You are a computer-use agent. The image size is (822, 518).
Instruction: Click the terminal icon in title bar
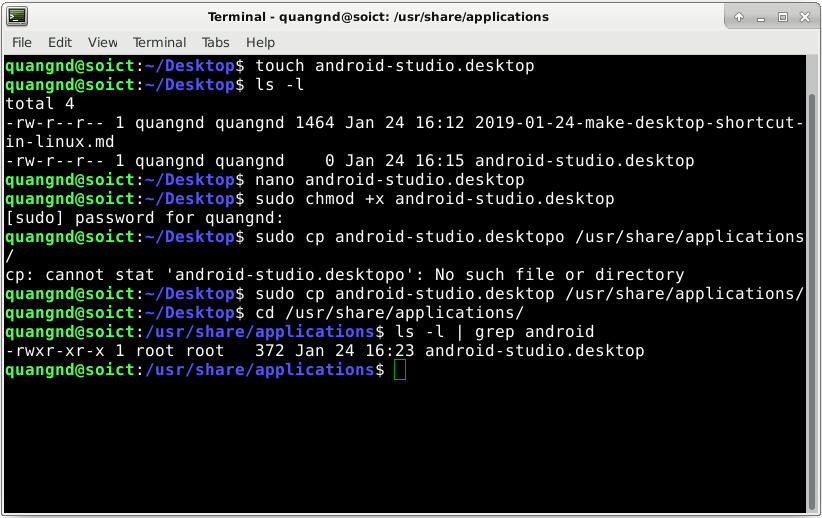tap(17, 17)
